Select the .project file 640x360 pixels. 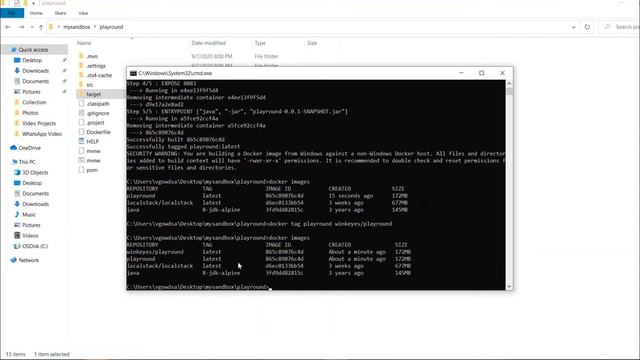(x=95, y=122)
